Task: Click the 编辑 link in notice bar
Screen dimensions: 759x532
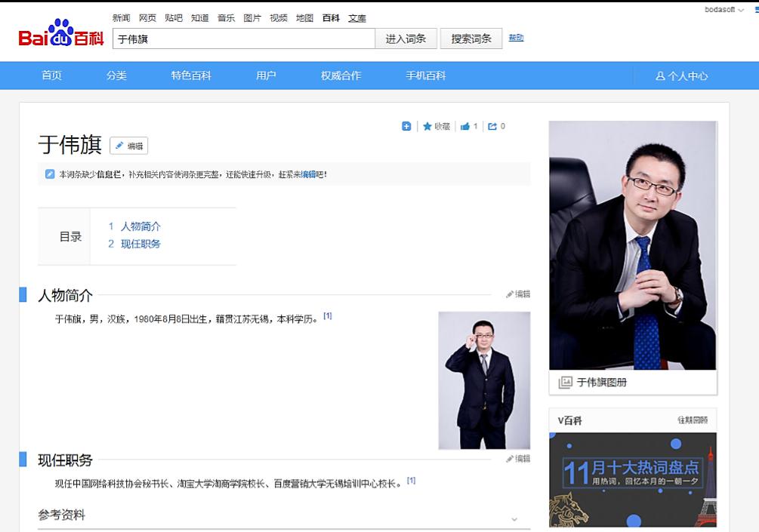Action: [x=308, y=174]
